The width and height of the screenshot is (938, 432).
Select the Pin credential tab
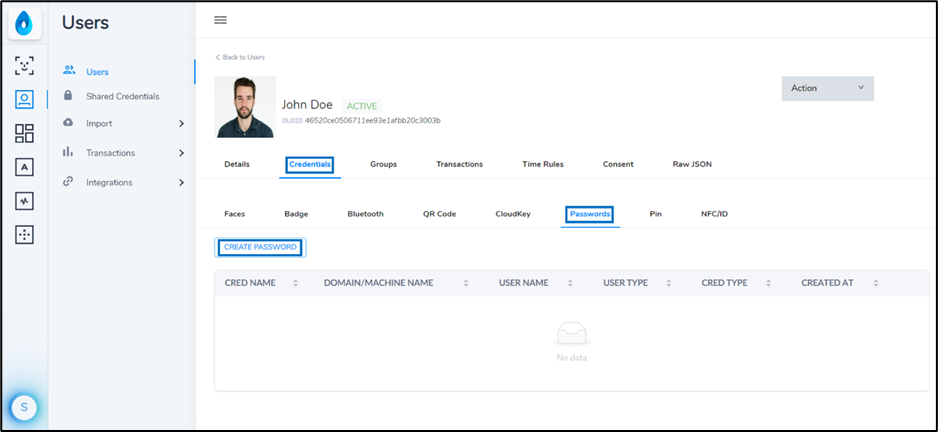click(x=656, y=214)
